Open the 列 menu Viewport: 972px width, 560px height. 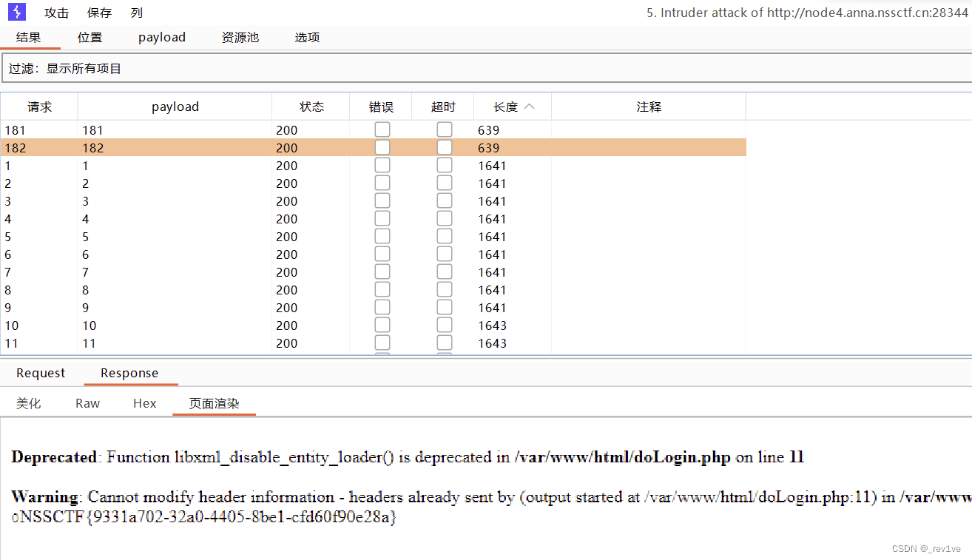point(136,13)
